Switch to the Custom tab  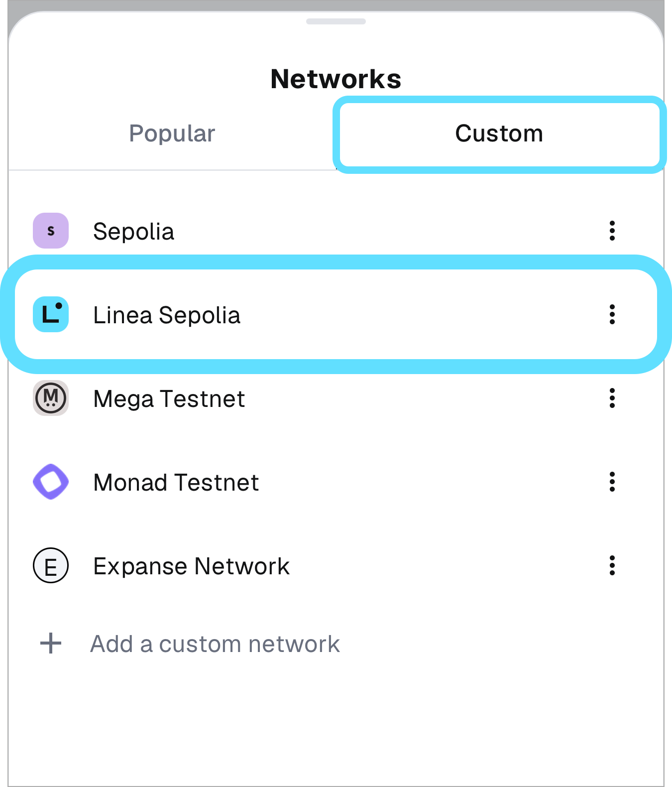click(x=498, y=133)
